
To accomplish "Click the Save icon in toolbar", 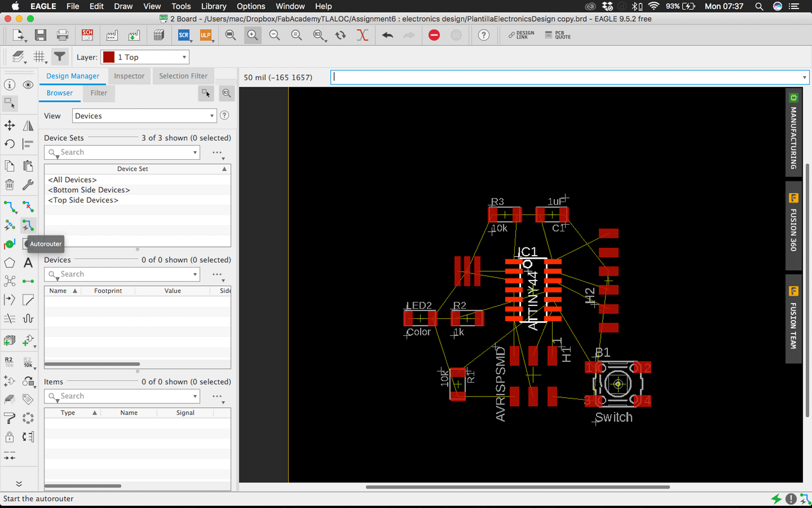I will point(41,35).
